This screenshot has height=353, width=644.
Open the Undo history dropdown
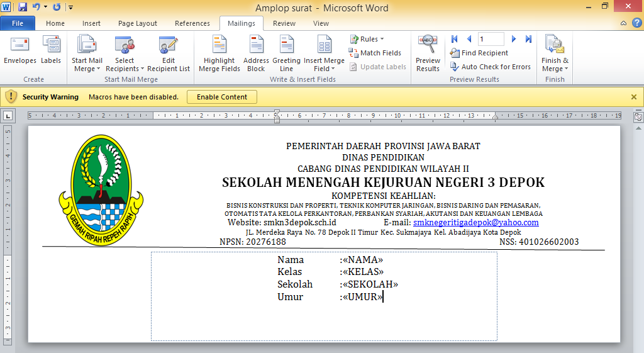(45, 7)
